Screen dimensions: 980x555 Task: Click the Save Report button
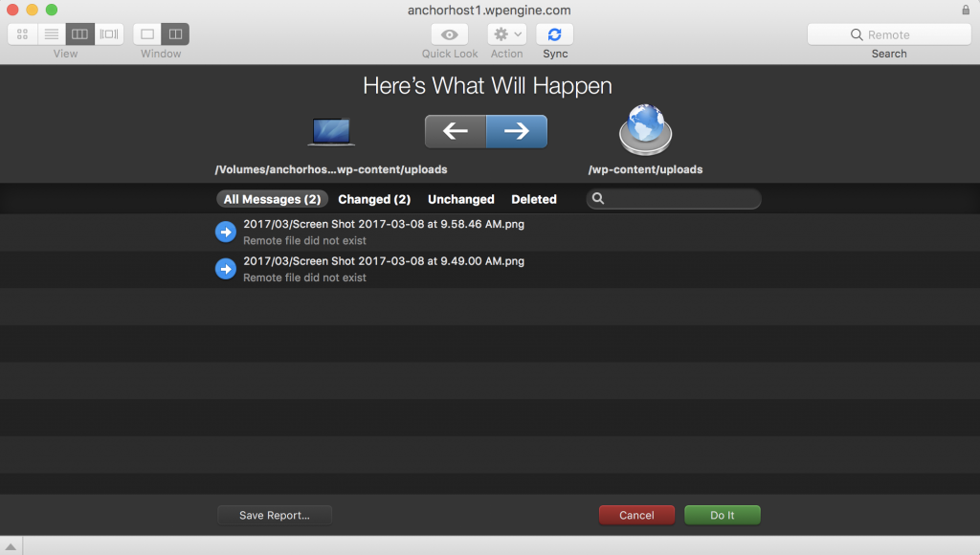pos(275,515)
